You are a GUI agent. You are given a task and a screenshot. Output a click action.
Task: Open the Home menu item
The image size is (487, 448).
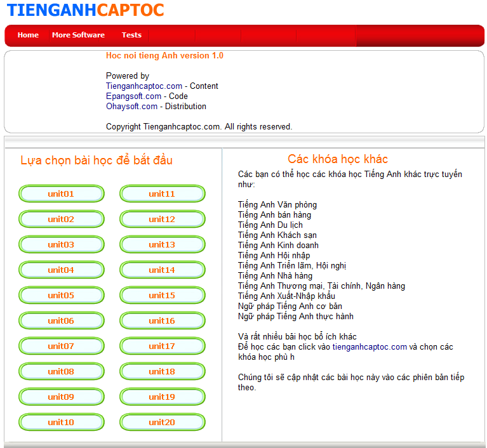28,35
